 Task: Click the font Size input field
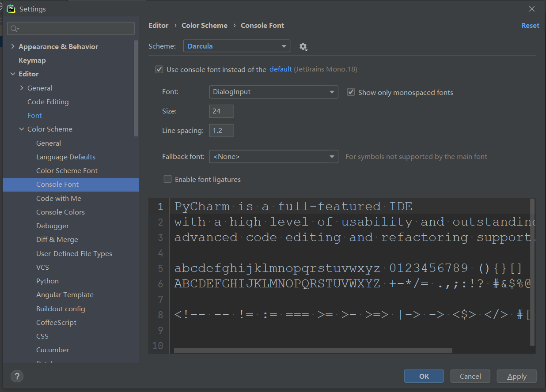pos(221,111)
